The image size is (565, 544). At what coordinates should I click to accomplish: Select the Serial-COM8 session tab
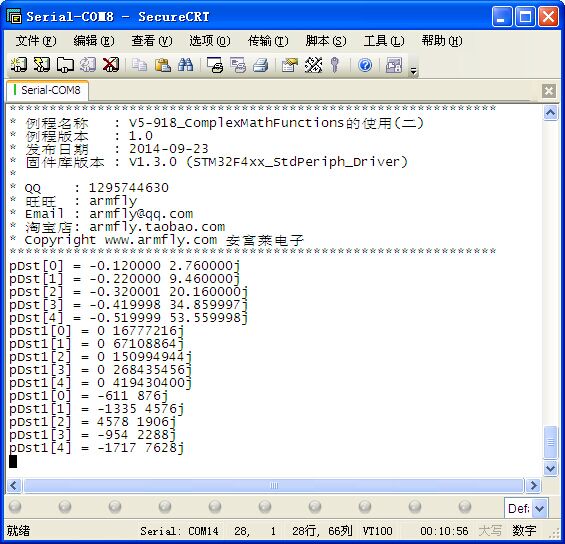tap(48, 90)
